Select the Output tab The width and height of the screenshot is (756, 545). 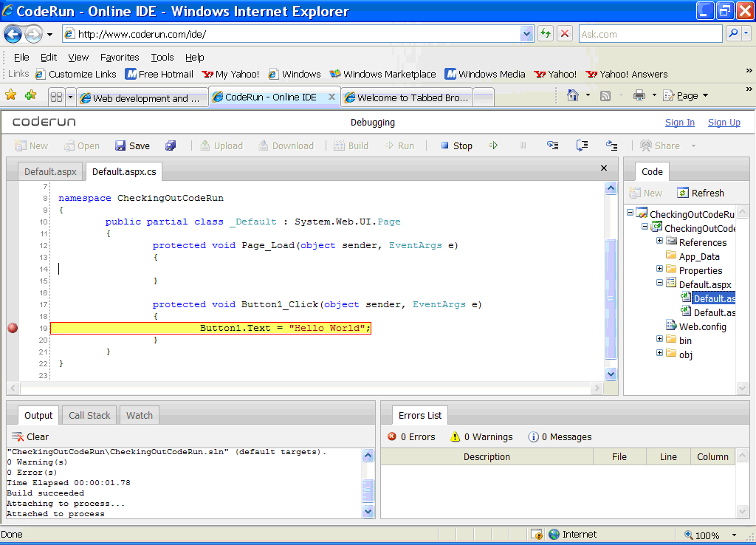(x=38, y=415)
